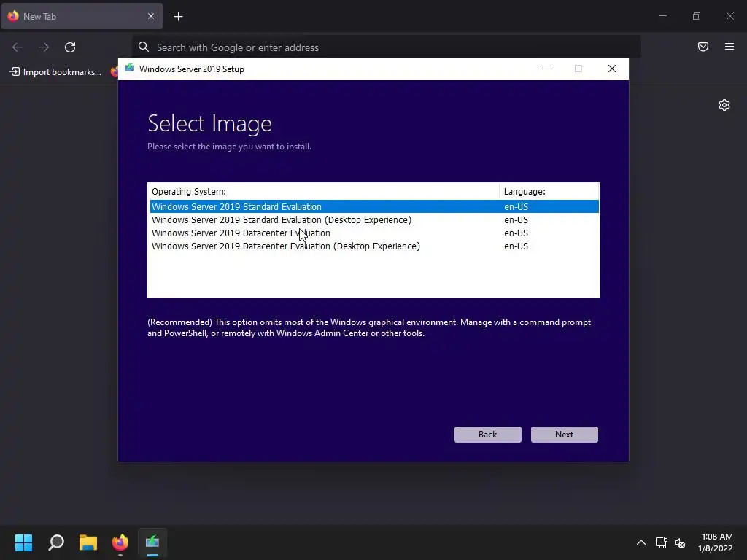This screenshot has height=560, width=747.
Task: Open network status tray icon
Action: (x=661, y=542)
